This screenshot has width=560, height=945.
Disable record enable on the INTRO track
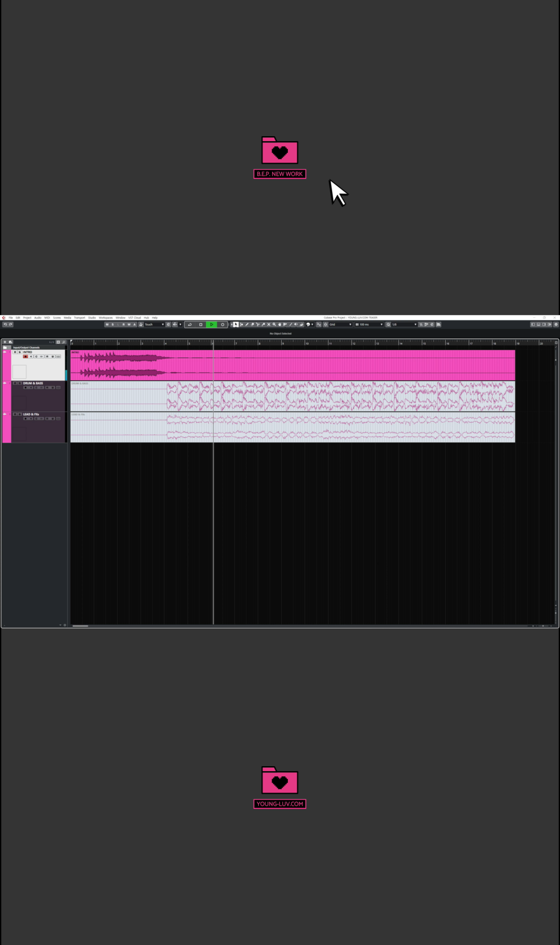pos(25,356)
